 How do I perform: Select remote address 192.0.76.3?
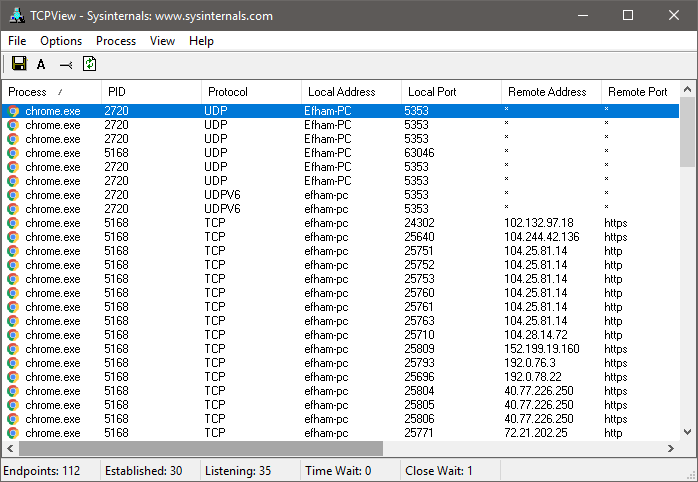click(530, 363)
